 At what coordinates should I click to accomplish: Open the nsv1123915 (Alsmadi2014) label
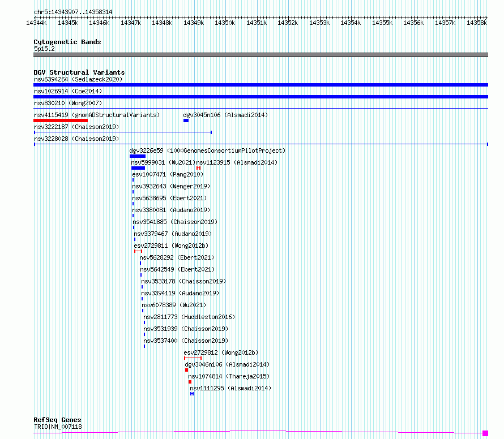tap(237, 162)
